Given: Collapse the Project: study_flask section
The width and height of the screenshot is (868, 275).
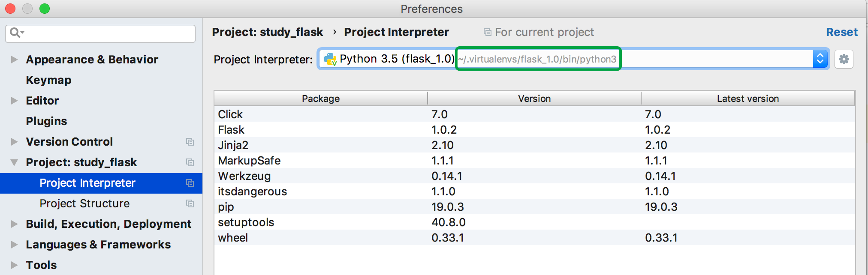Looking at the screenshot, I should coord(14,162).
